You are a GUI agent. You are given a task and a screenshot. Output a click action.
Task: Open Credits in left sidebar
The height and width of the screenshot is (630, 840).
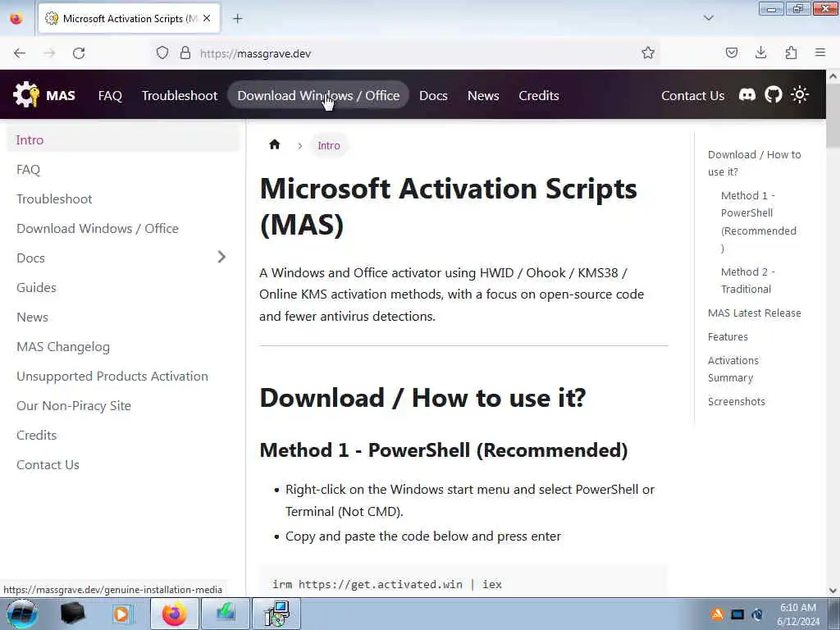tap(123, 435)
